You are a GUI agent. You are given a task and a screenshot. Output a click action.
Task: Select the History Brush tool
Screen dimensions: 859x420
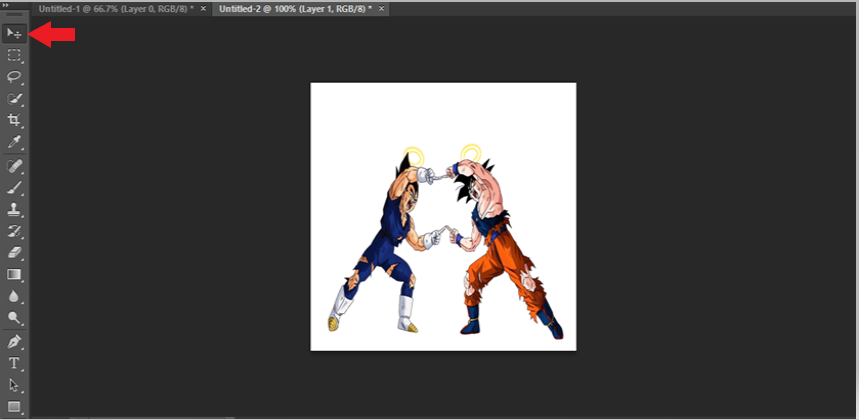(x=14, y=231)
